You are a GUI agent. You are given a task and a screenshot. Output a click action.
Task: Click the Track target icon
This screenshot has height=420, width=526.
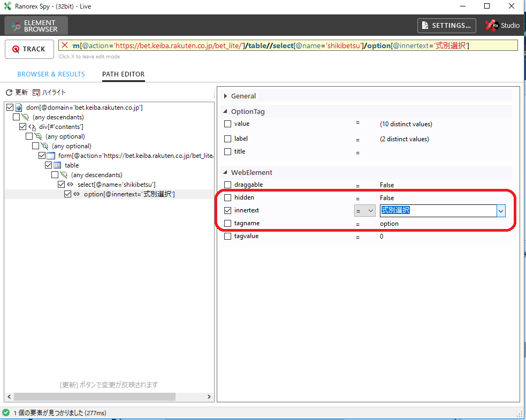pos(16,49)
